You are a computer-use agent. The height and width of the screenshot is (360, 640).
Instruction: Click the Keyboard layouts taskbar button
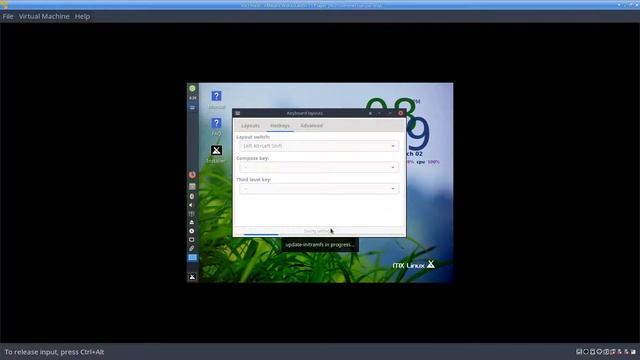192,258
